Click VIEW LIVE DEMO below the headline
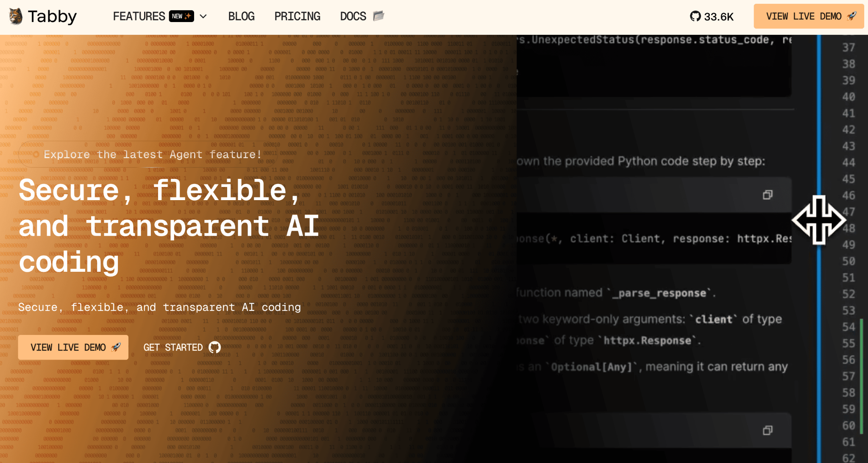The image size is (868, 463). pos(73,347)
